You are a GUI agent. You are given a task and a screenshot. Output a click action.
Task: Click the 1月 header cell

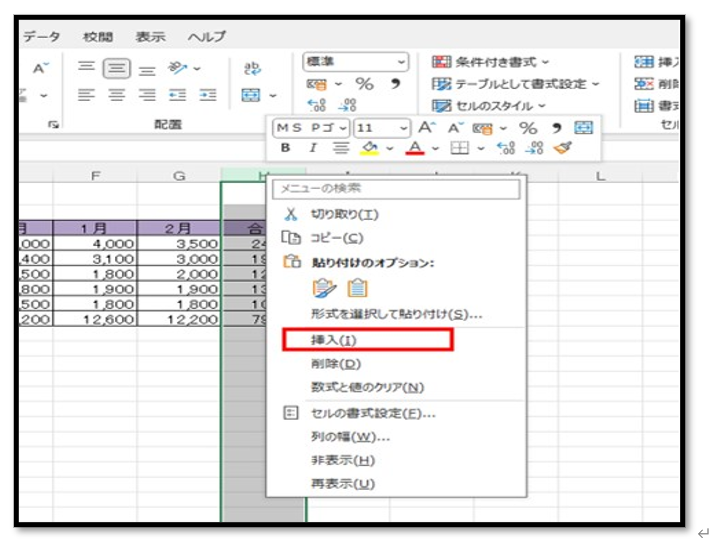[x=95, y=228]
